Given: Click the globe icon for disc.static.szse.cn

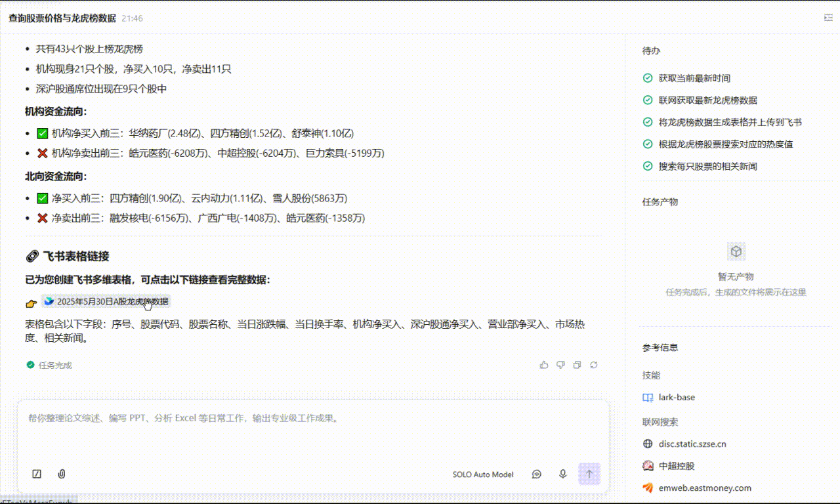Looking at the screenshot, I should pyautogui.click(x=648, y=444).
